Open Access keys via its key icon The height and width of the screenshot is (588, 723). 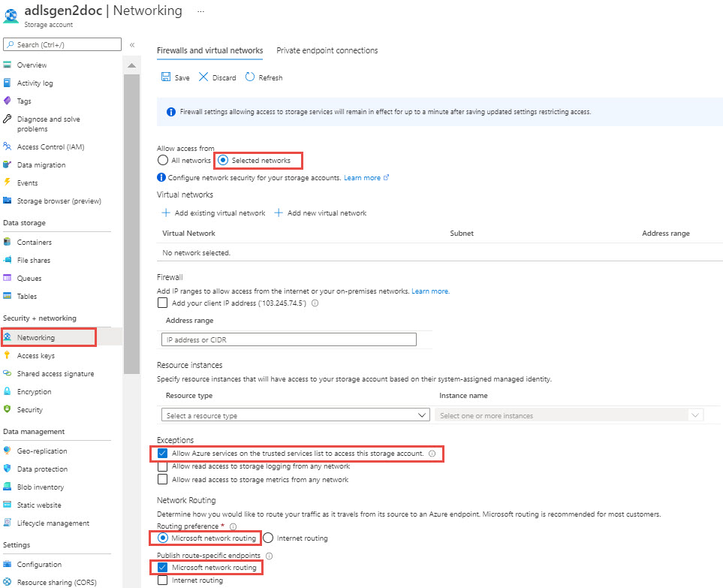click(x=8, y=356)
